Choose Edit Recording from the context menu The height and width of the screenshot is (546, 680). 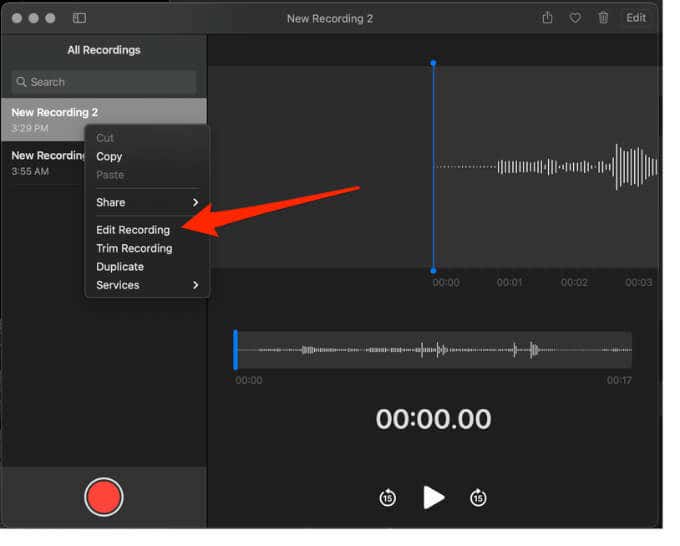point(133,230)
